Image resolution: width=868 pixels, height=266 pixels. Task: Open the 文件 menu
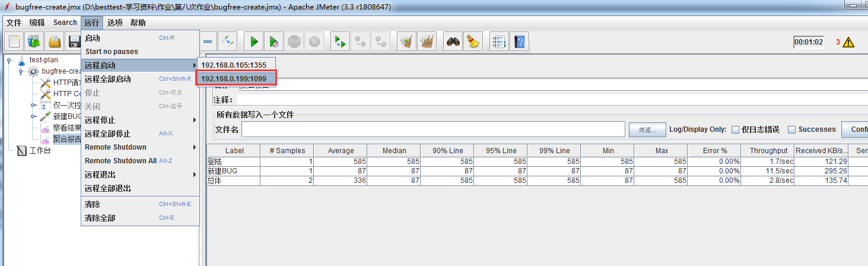pos(14,23)
